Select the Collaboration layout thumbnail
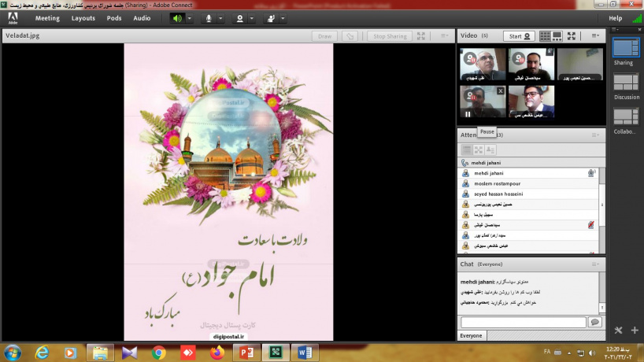Image resolution: width=644 pixels, height=362 pixels. pyautogui.click(x=626, y=116)
